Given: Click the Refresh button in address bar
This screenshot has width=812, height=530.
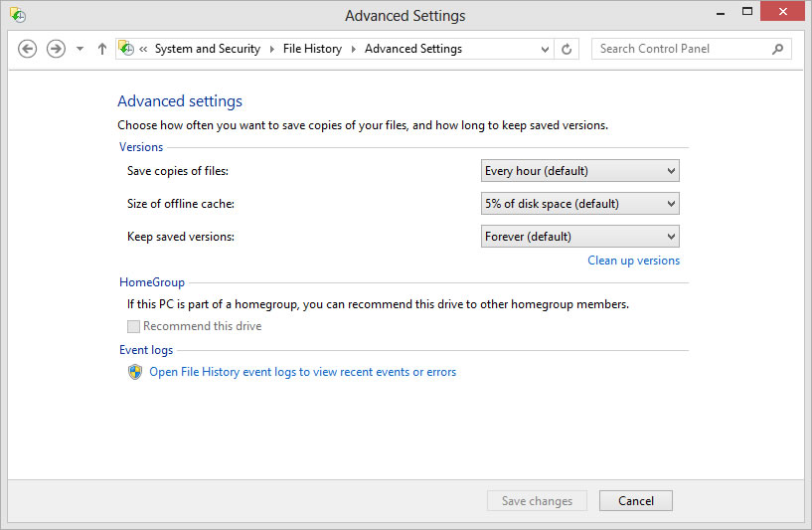Looking at the screenshot, I should pos(567,49).
